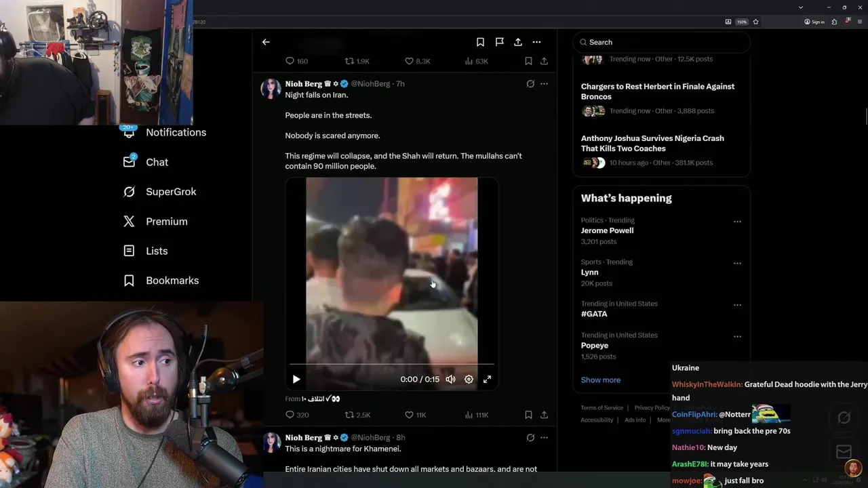Enter fullscreen on the video

[487, 380]
